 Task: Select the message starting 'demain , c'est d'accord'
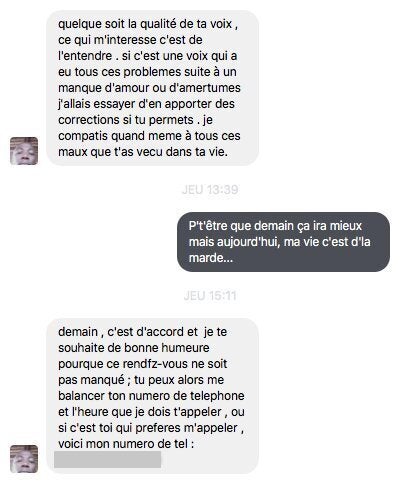(x=153, y=396)
